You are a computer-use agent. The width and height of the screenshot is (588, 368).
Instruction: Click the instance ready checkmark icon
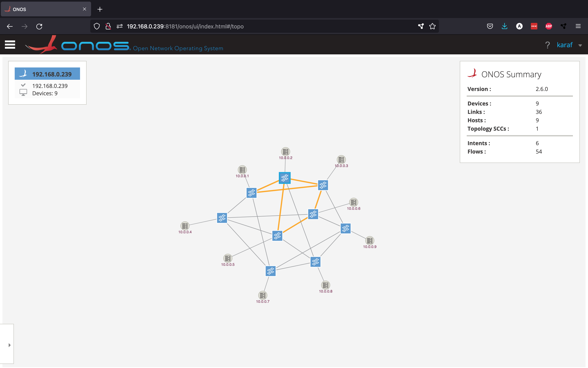(x=23, y=85)
